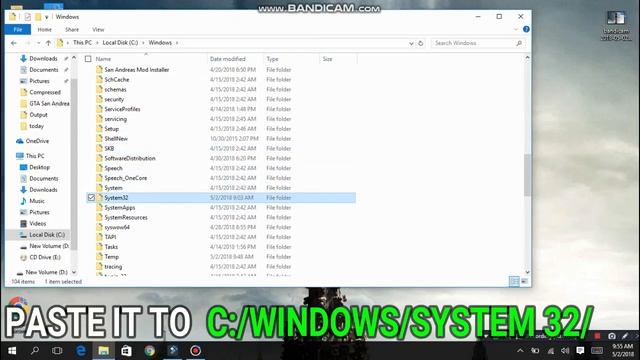Switch to large icons view layout

pos(524,281)
